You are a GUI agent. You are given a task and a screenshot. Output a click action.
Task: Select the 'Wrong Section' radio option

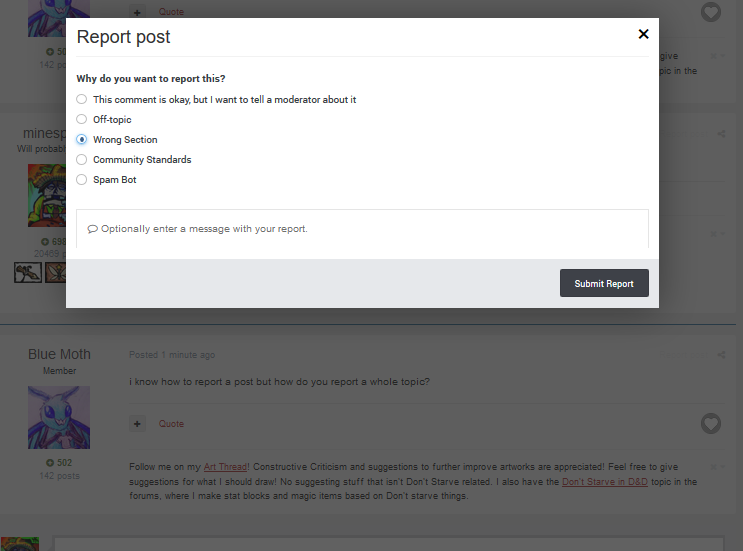(x=82, y=140)
